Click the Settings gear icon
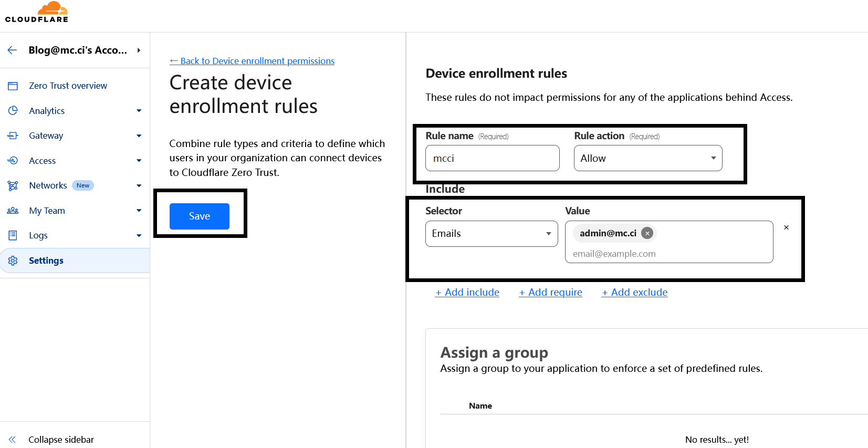This screenshot has width=868, height=448. (x=13, y=261)
